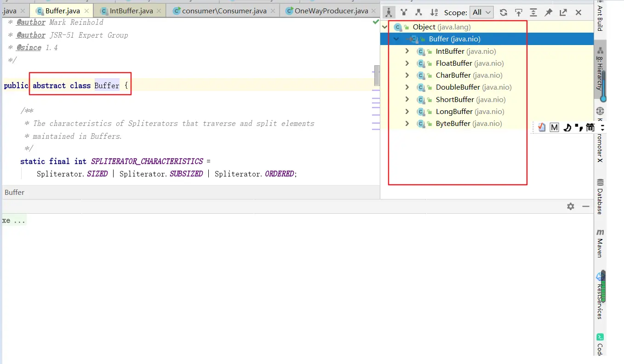This screenshot has height=364, width=624.
Task: Select LongBuffer (java.nio) row
Action: [487, 111]
